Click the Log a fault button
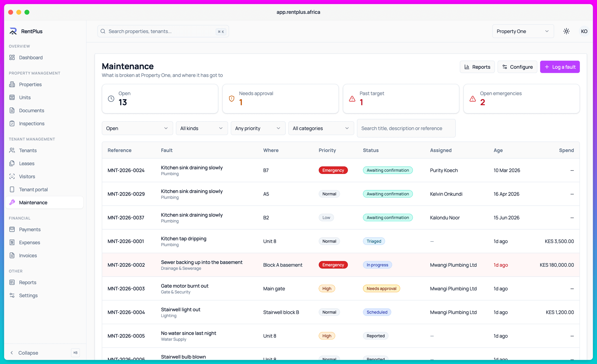The width and height of the screenshot is (597, 364). click(560, 67)
